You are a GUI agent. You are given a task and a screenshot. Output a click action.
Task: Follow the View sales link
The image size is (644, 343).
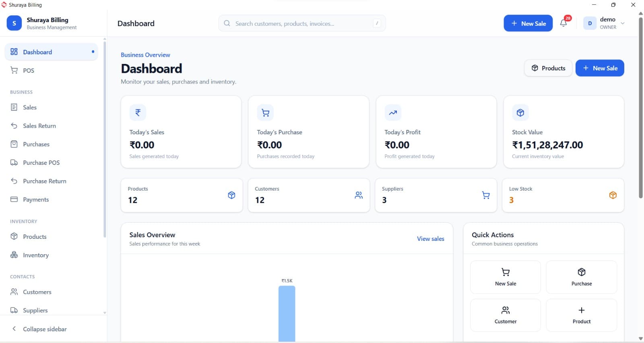pyautogui.click(x=431, y=239)
